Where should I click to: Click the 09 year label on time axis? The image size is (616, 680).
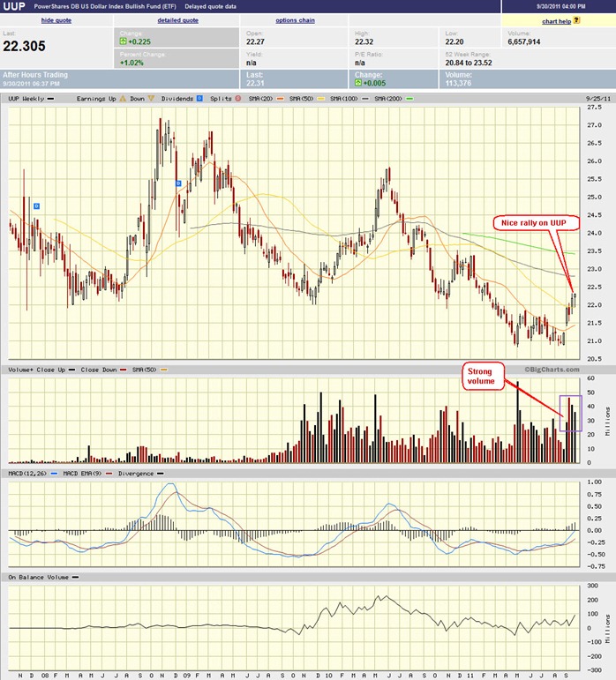pyautogui.click(x=186, y=676)
